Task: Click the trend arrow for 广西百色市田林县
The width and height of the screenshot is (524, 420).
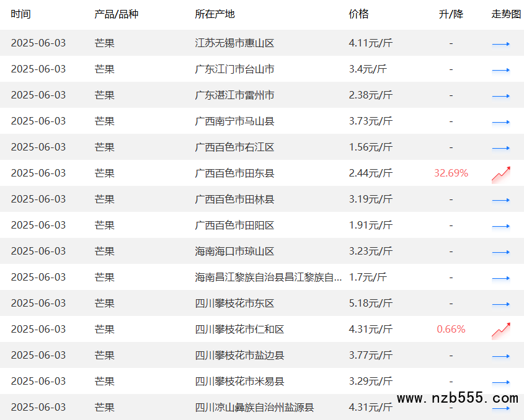Action: point(500,200)
